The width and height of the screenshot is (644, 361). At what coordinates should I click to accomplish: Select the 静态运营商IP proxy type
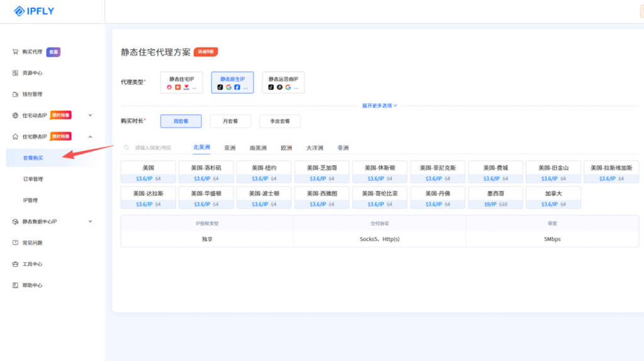click(x=284, y=82)
